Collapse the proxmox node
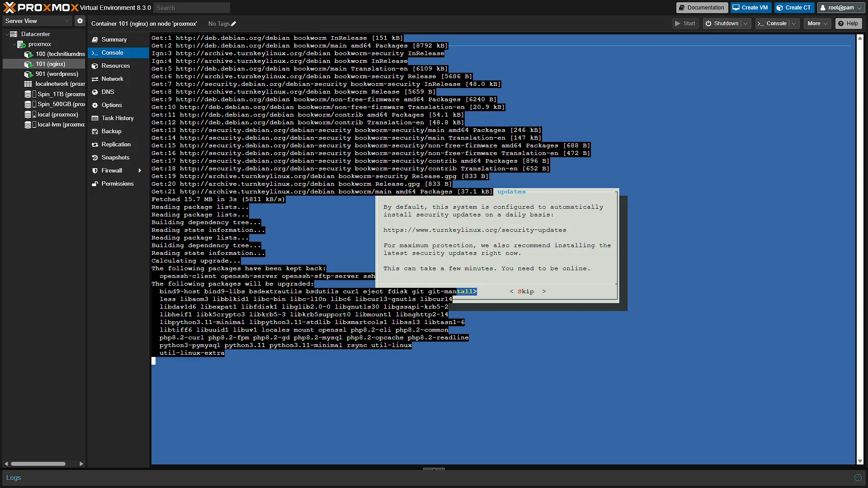Screen dimensions: 868x488 (x=14, y=44)
